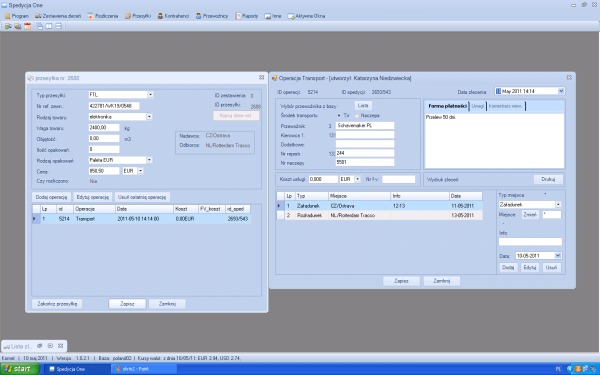Click the Info input field
The image size is (600, 375).
click(x=530, y=241)
